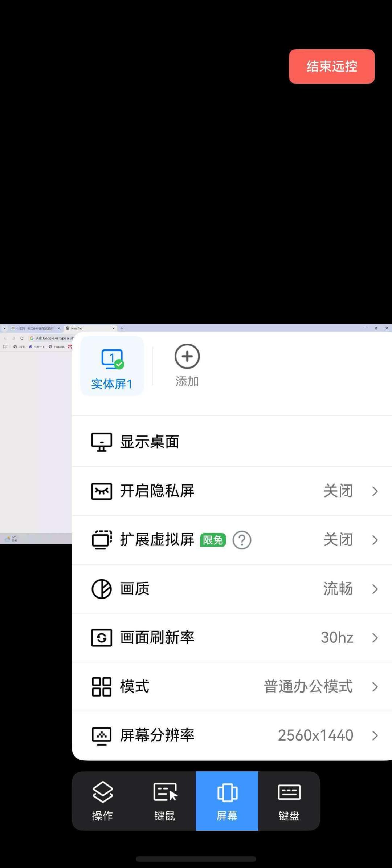
Task: Close the remote browser window
Action: click(x=387, y=328)
